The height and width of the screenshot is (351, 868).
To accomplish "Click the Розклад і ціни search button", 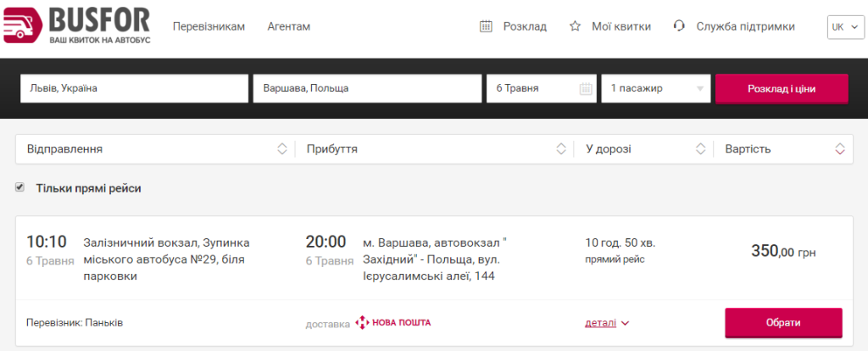I will pyautogui.click(x=782, y=88).
